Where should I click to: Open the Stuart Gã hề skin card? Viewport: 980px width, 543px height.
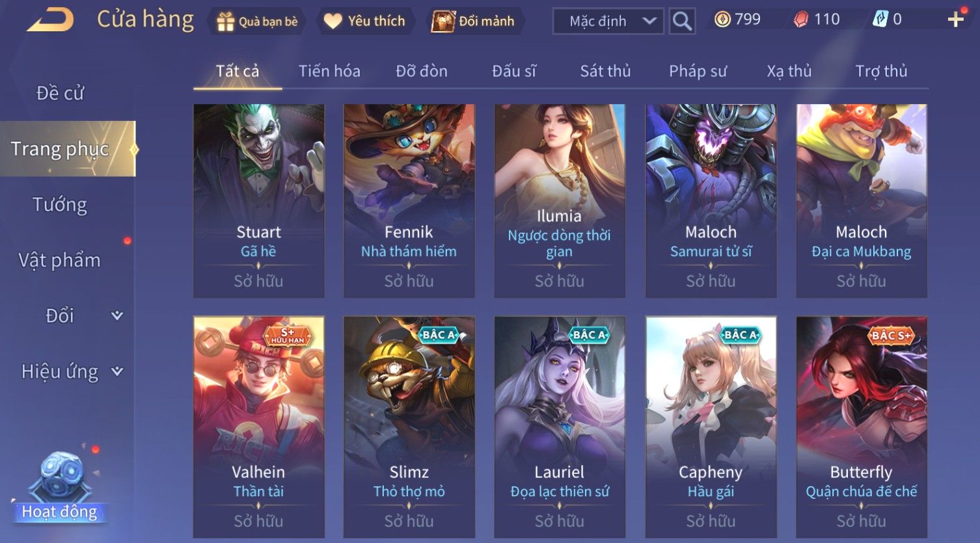[259, 201]
